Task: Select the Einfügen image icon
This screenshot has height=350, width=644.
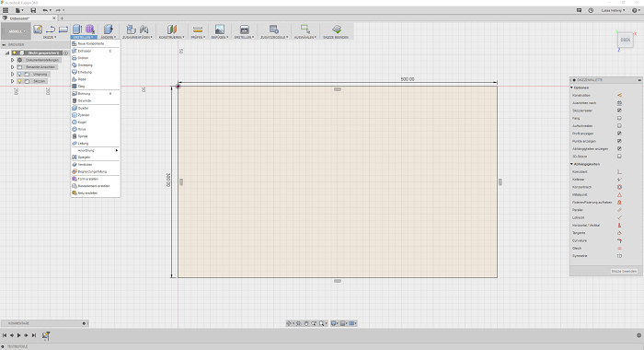Action: tap(220, 29)
